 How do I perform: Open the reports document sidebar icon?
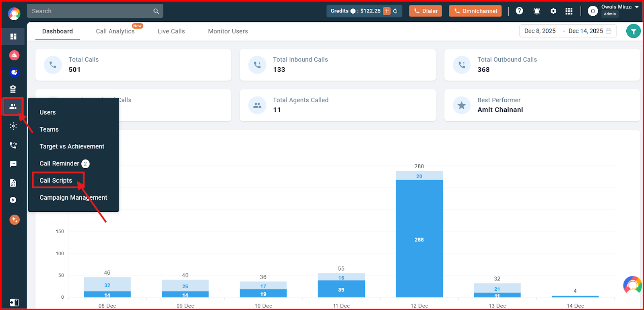[x=13, y=183]
